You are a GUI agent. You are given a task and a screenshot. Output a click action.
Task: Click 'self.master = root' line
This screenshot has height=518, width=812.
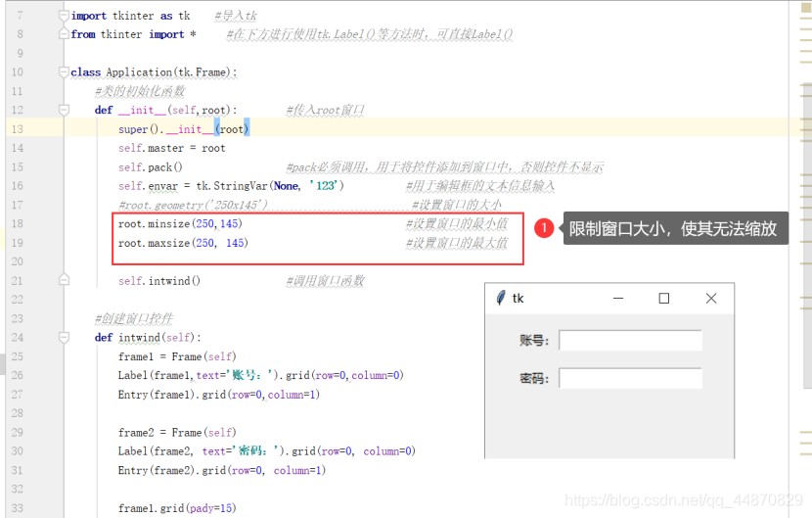pyautogui.click(x=171, y=148)
